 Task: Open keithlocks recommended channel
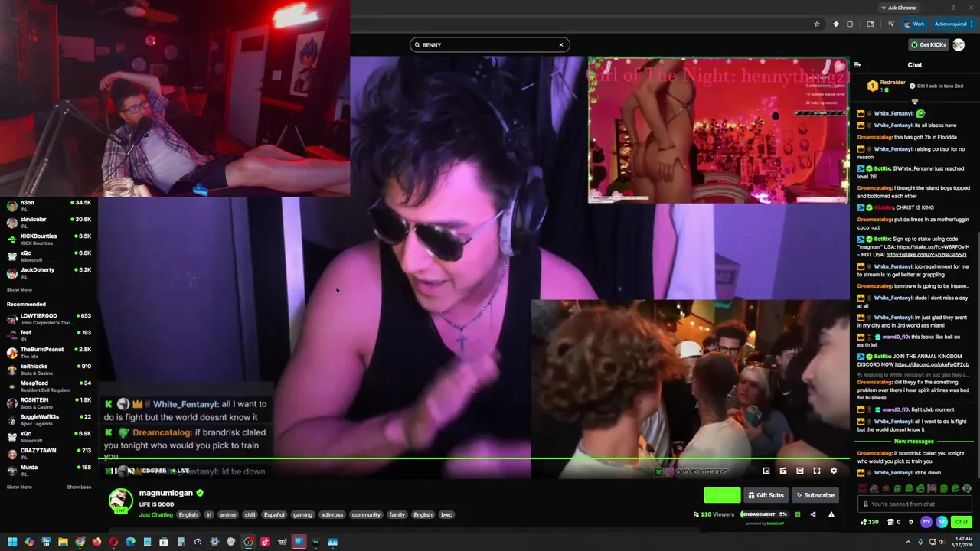pyautogui.click(x=49, y=369)
